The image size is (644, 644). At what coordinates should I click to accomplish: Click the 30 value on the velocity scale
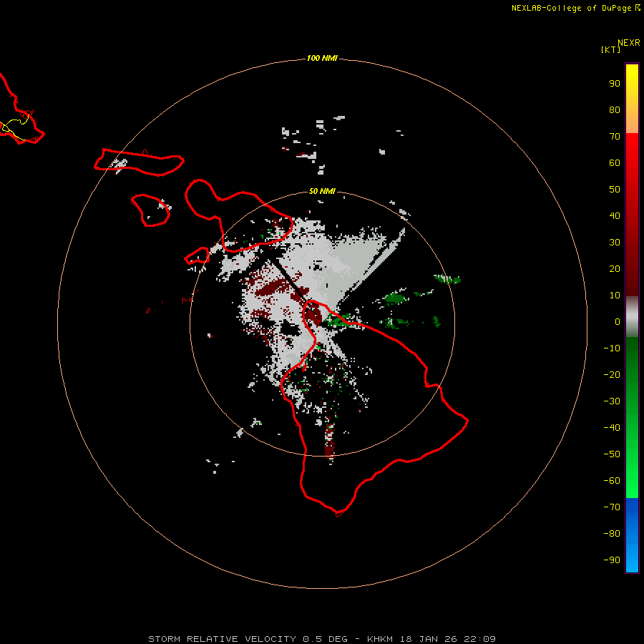tap(615, 243)
